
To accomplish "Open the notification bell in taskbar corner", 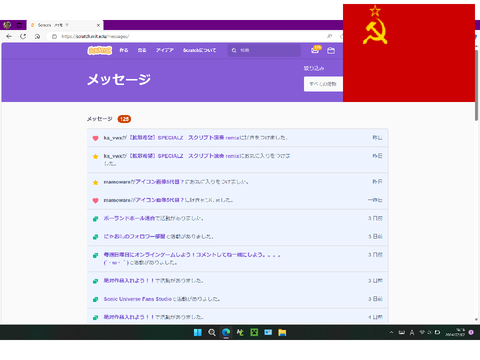I will tap(471, 332).
